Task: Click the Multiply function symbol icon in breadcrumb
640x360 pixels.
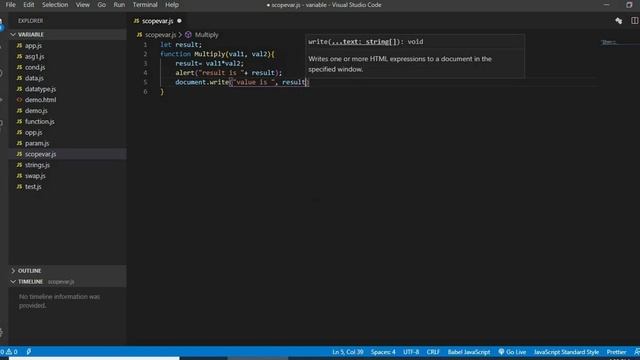Action: coord(188,35)
